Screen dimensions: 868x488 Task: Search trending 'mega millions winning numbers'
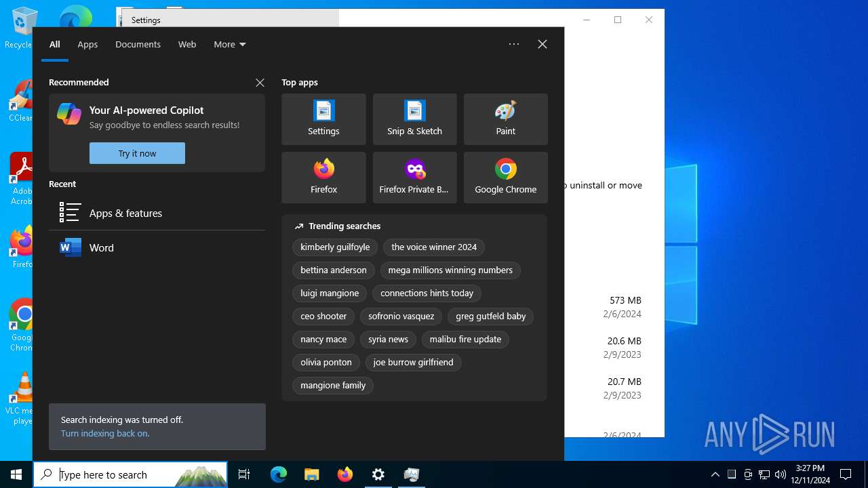(450, 270)
